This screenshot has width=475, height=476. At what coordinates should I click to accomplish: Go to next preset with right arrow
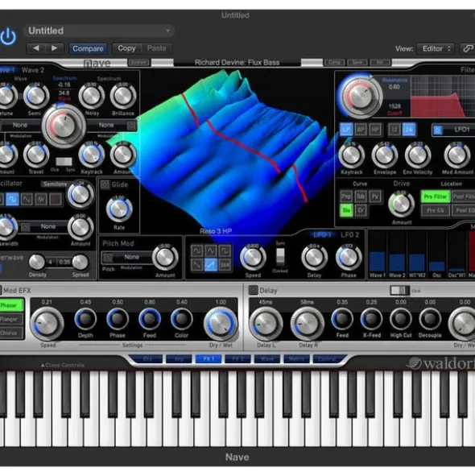54,48
